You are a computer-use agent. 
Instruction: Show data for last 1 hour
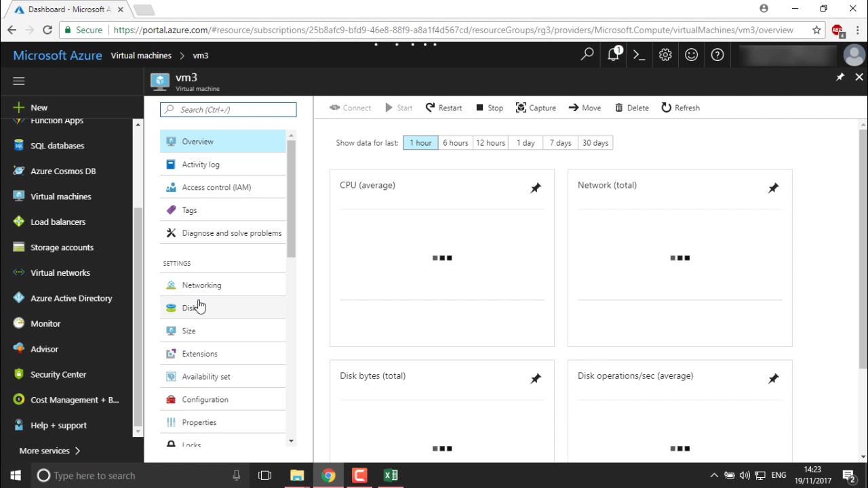(x=420, y=143)
